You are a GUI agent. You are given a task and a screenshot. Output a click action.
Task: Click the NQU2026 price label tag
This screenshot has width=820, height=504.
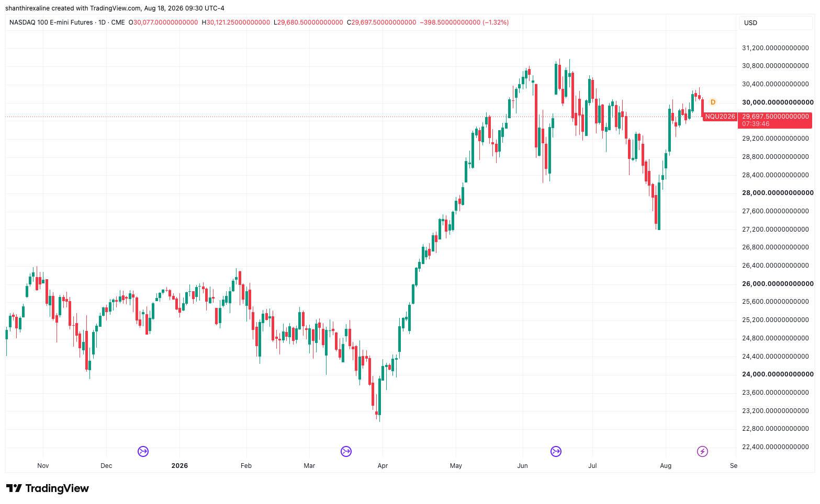[720, 117]
